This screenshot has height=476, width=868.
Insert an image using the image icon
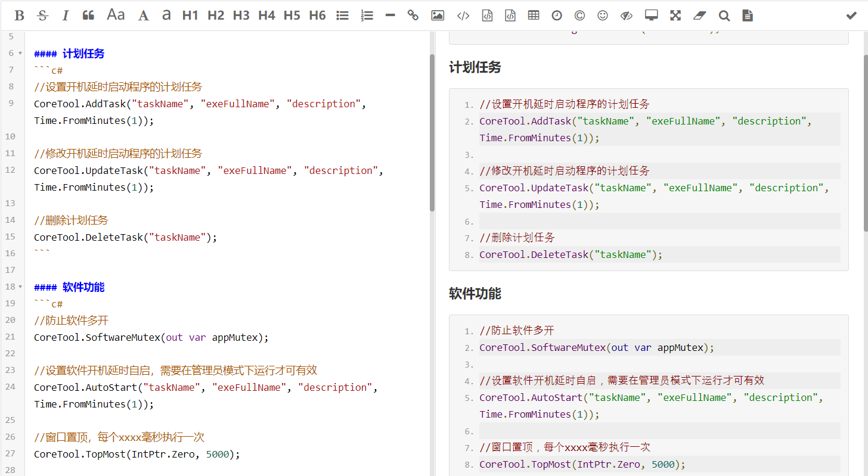click(x=437, y=15)
